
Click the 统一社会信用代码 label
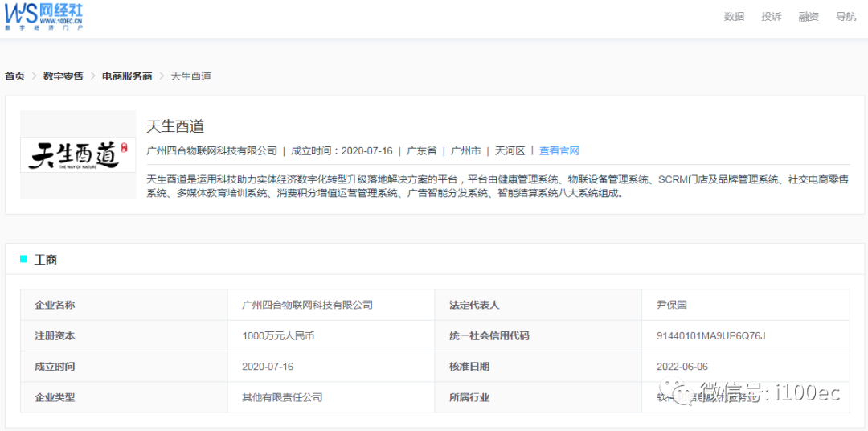click(489, 336)
